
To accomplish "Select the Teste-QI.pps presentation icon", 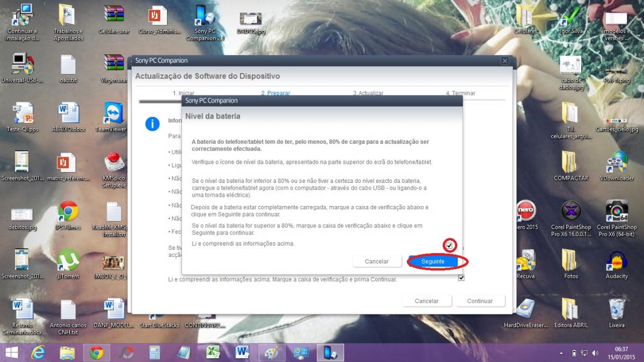I will tap(23, 116).
